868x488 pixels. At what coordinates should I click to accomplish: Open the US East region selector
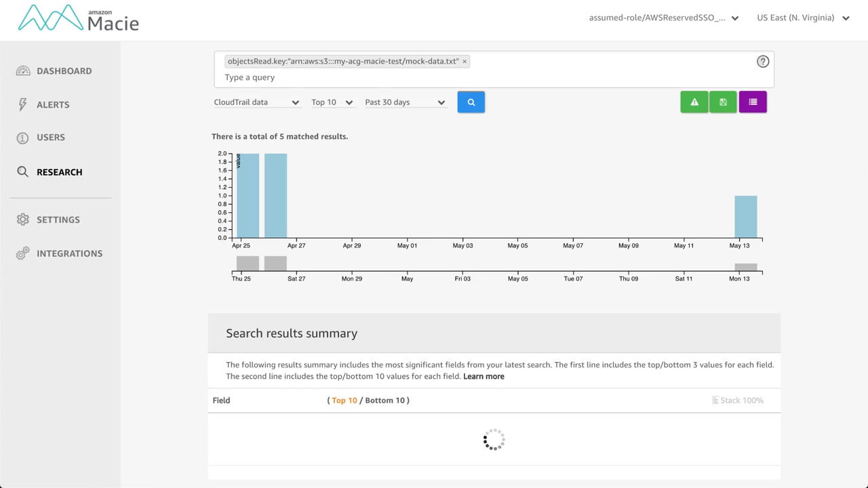click(x=803, y=18)
